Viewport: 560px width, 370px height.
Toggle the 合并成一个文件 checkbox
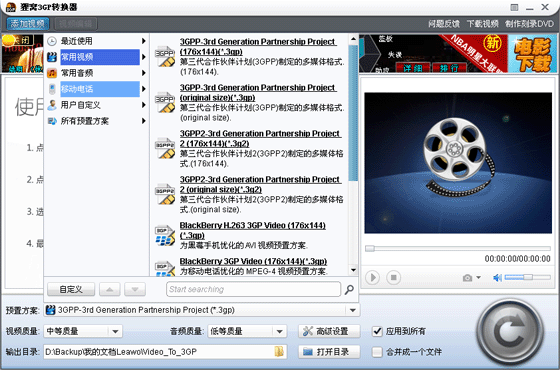click(377, 352)
